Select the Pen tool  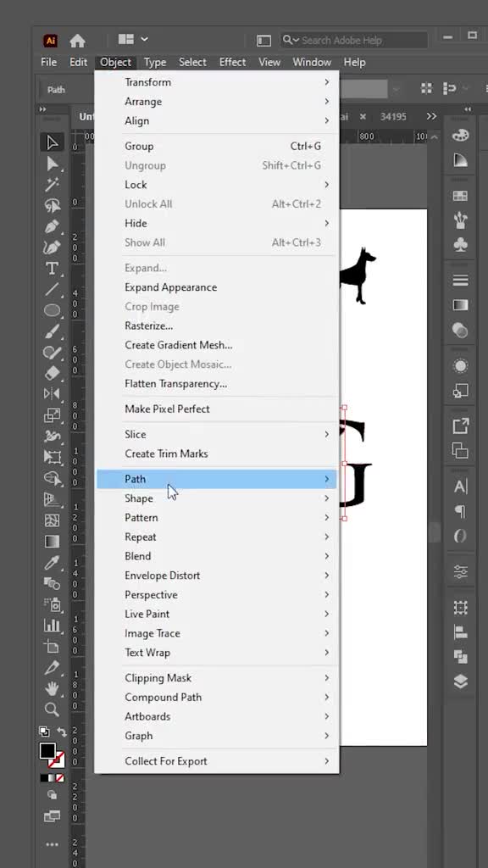pyautogui.click(x=52, y=226)
